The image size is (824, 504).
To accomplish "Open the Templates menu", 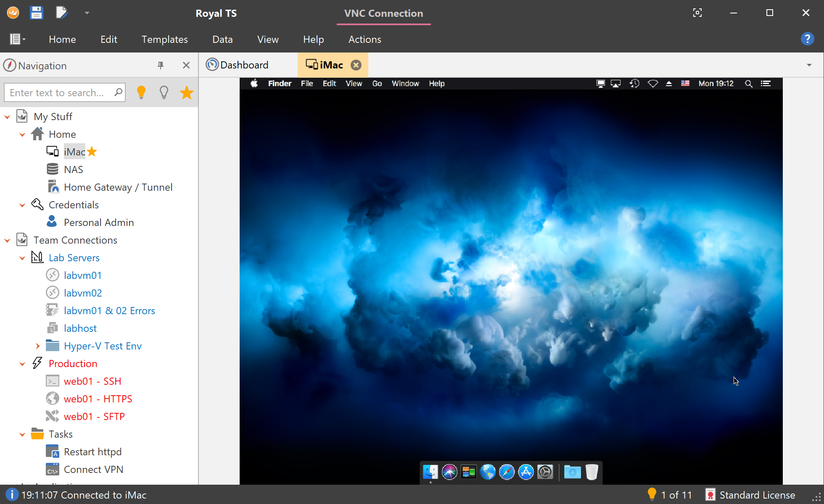I will click(164, 39).
